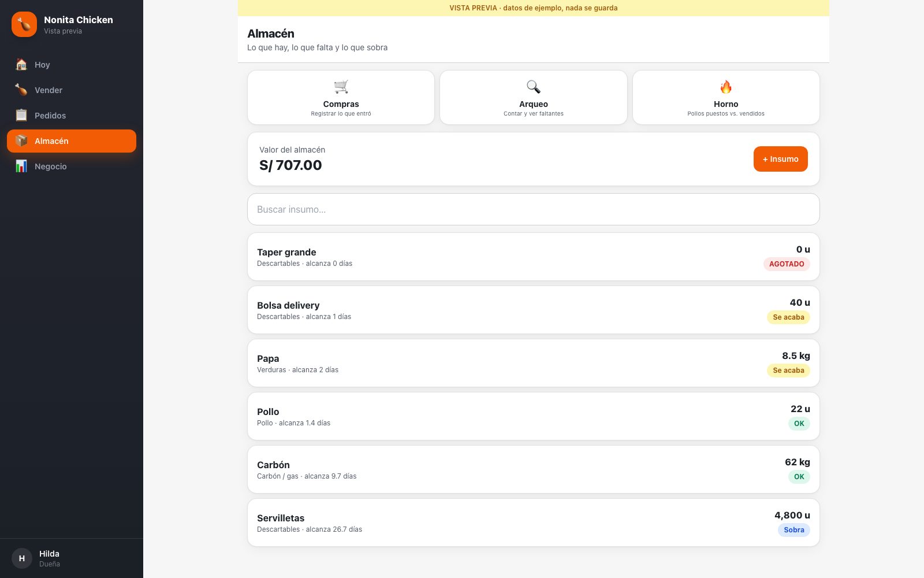
Task: Click the OK badge on Pollo
Action: point(799,424)
